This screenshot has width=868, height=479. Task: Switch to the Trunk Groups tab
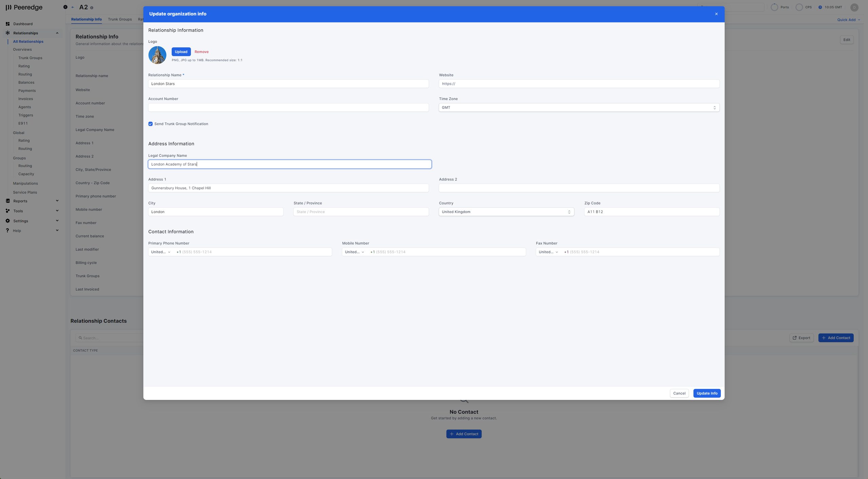120,19
